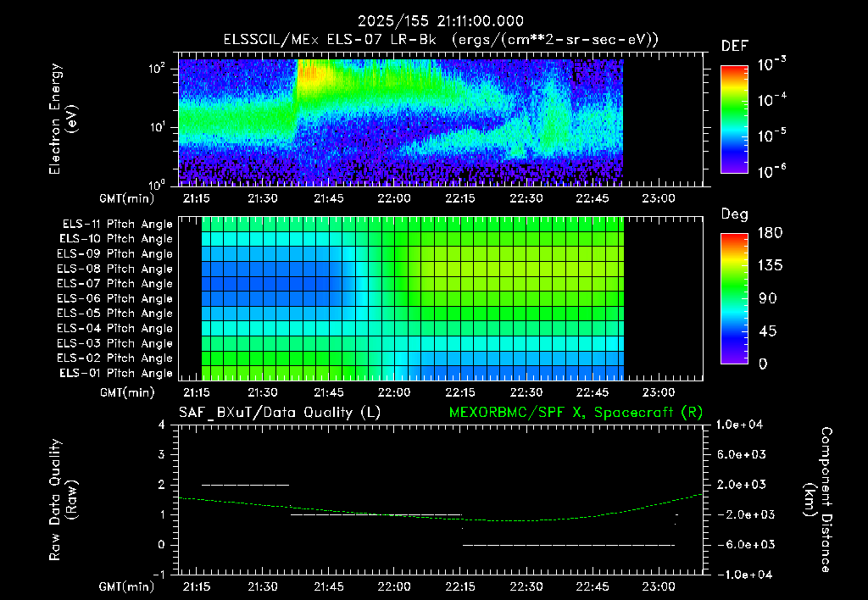Image resolution: width=868 pixels, height=600 pixels.
Task: Click the 10^-4 DEF scale value
Action: click(771, 100)
